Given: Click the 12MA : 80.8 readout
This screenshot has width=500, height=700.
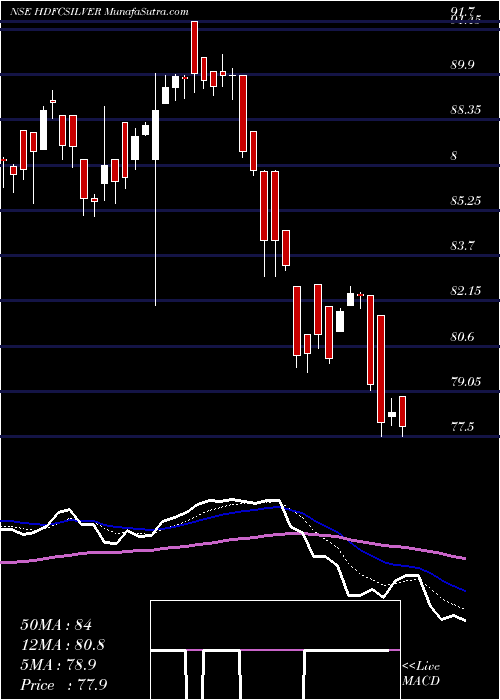Looking at the screenshot, I should coord(63,645).
